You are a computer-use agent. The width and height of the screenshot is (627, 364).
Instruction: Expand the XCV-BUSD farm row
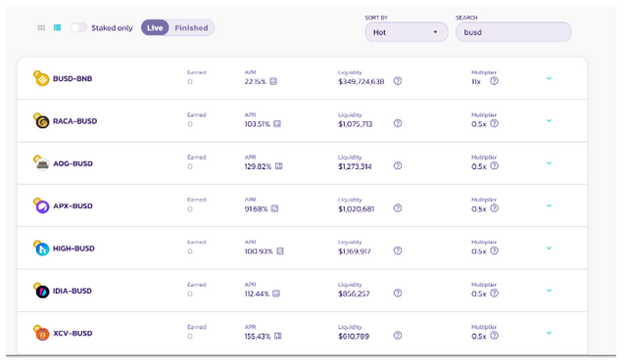(x=549, y=333)
